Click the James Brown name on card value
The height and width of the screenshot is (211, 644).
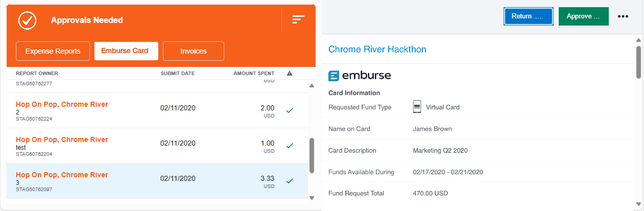pyautogui.click(x=432, y=129)
